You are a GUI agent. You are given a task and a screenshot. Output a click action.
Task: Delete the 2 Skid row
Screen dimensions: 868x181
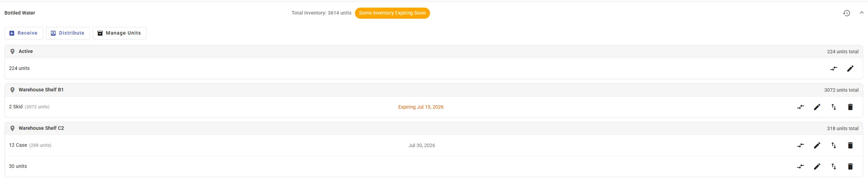pos(850,107)
